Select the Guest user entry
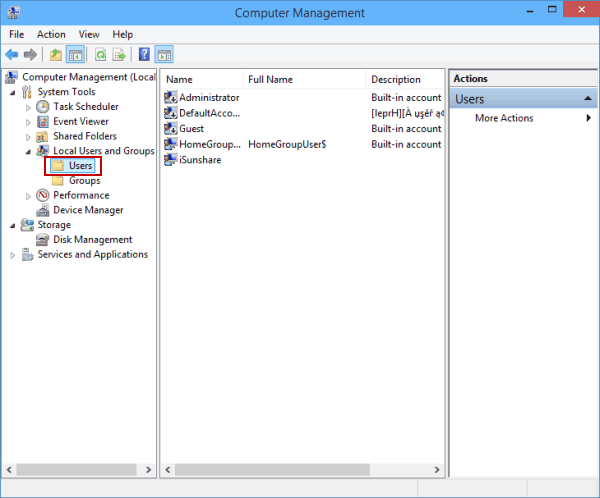The image size is (600, 498). pos(190,129)
